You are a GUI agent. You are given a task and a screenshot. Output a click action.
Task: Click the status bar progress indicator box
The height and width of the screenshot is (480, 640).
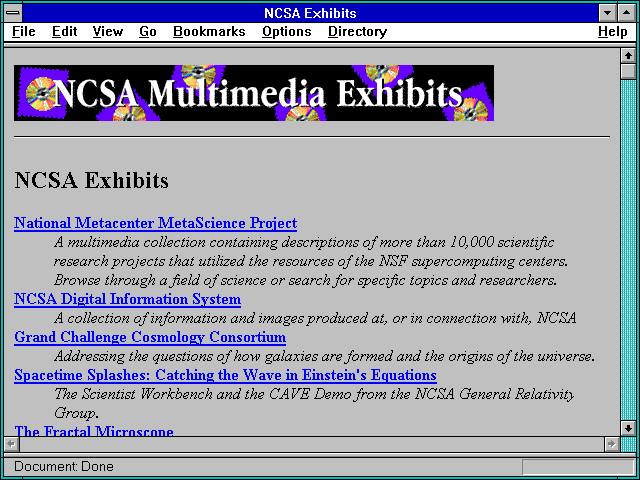(578, 467)
